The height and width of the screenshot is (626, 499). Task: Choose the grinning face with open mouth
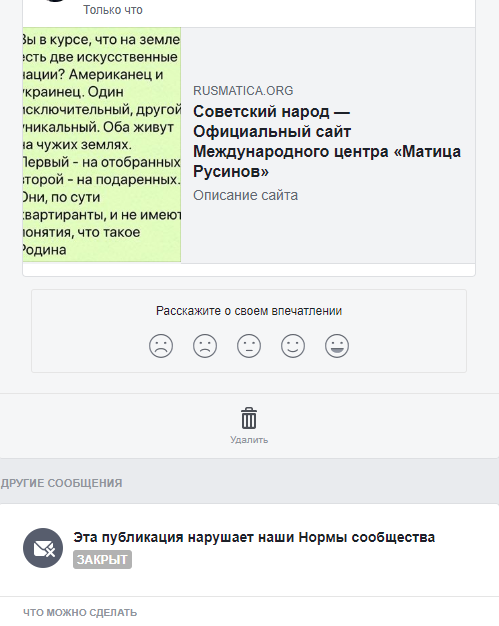[337, 346]
